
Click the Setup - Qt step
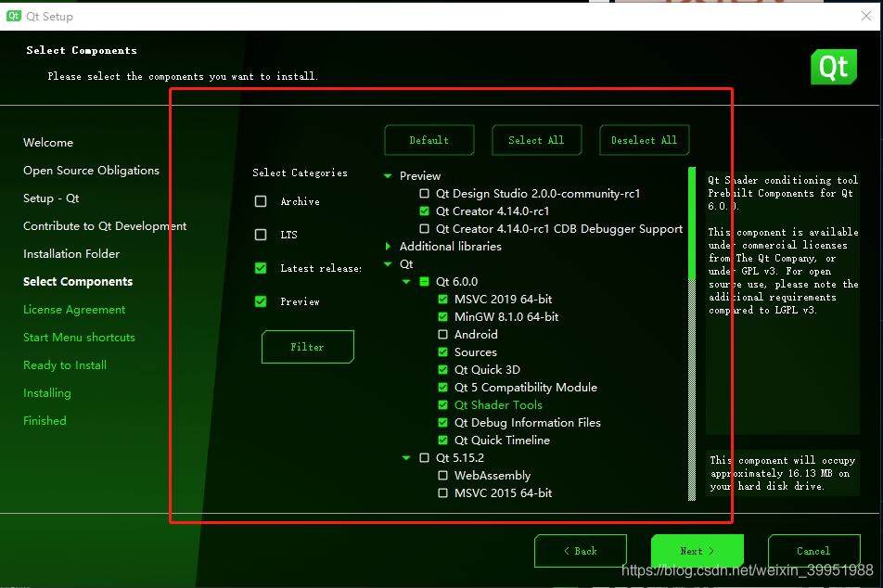(51, 198)
